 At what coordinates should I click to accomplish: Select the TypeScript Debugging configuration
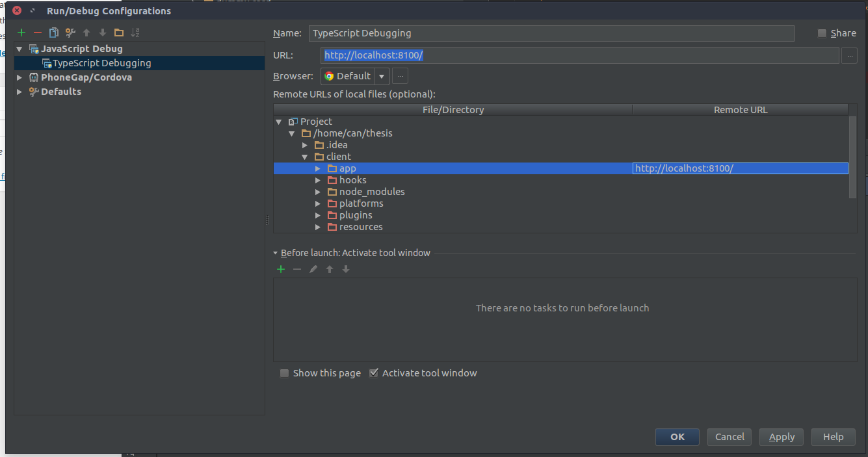tap(139, 63)
